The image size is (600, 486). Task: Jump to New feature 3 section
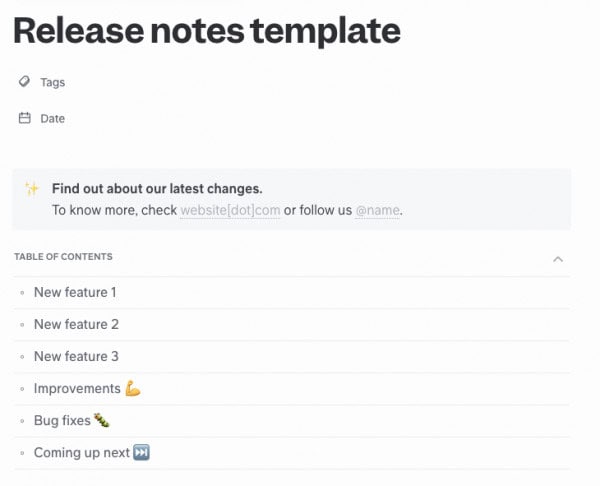[x=76, y=356]
